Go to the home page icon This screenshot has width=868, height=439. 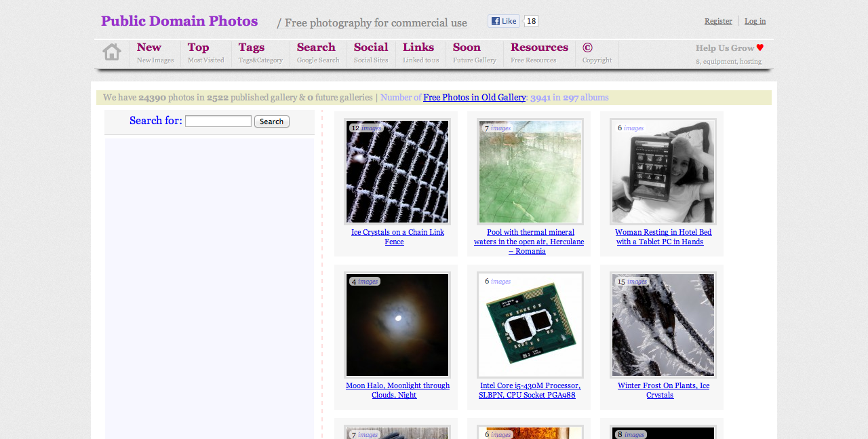pyautogui.click(x=112, y=52)
